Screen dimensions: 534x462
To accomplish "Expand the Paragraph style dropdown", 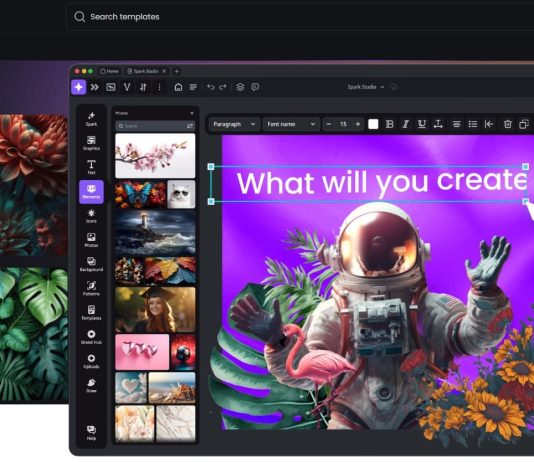I will click(234, 124).
